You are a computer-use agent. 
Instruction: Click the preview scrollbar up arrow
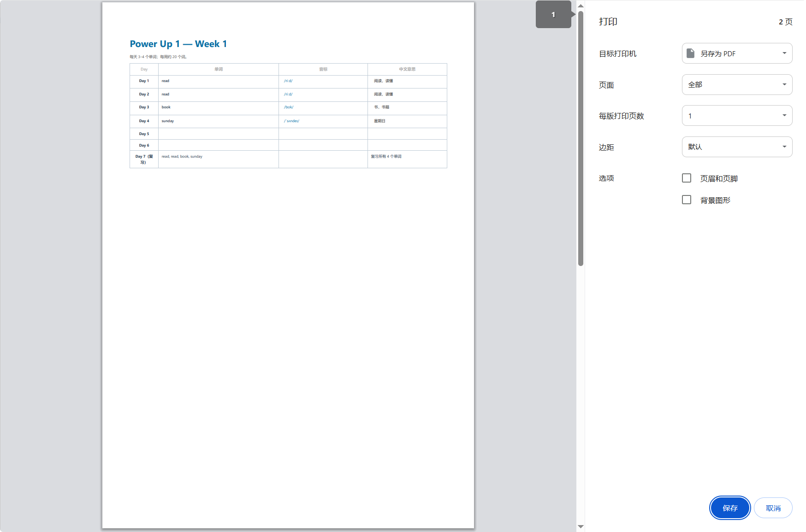click(581, 6)
